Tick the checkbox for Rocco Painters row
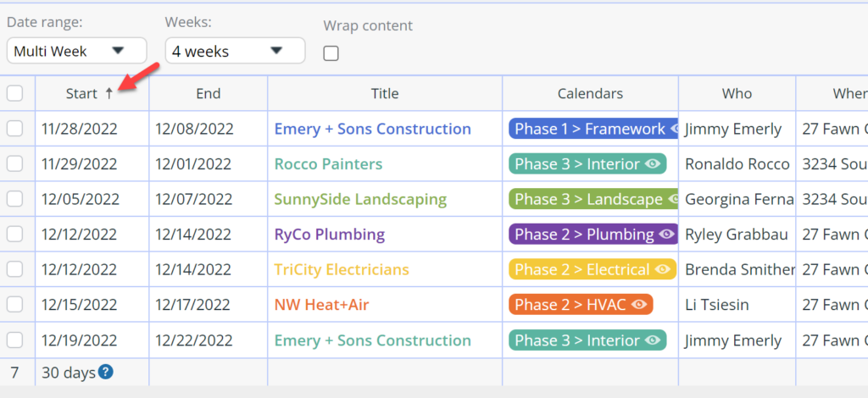Viewport: 868px width, 398px height. tap(15, 163)
